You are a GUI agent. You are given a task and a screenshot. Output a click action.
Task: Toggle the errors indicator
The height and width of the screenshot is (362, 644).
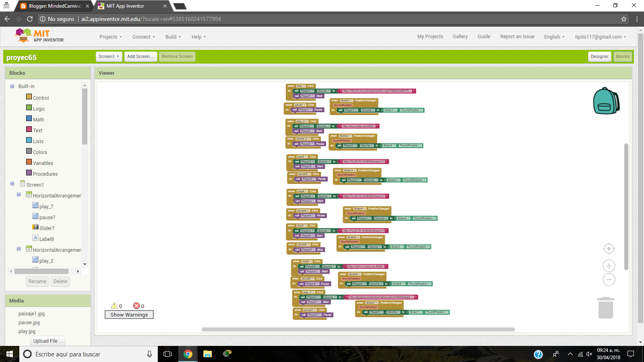tap(137, 306)
